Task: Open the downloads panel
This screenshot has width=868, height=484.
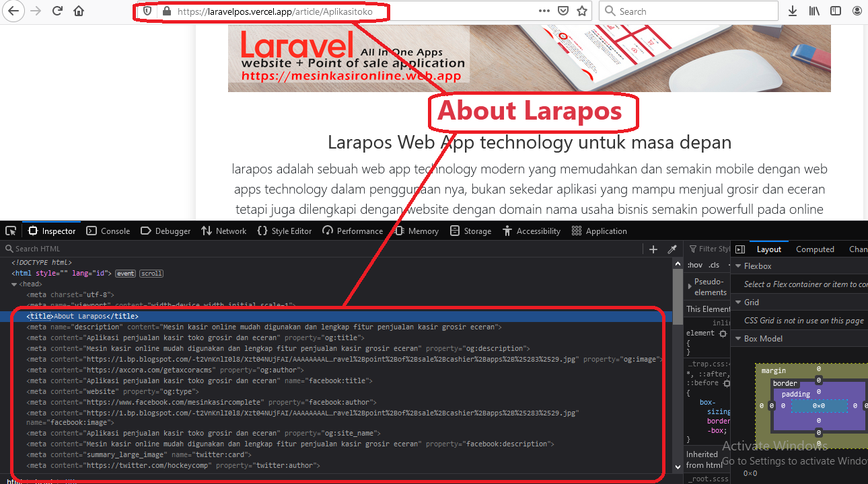Action: click(793, 11)
